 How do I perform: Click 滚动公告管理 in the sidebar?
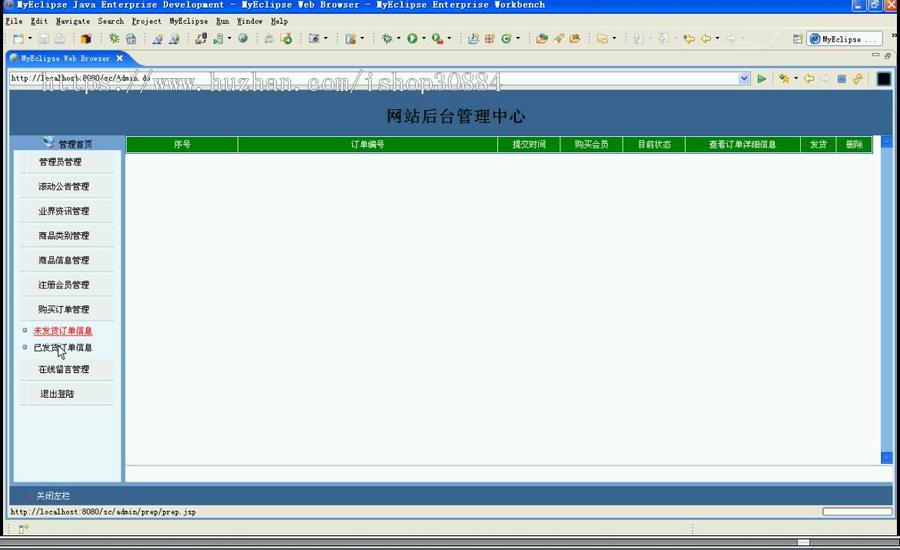click(x=64, y=187)
